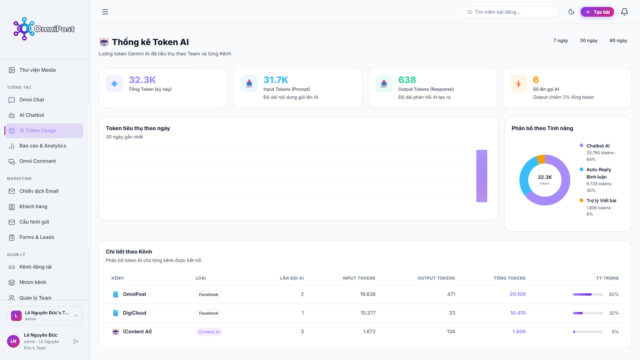The image size is (640, 360).
Task: Click the Omni Chat icon
Action: [11, 100]
